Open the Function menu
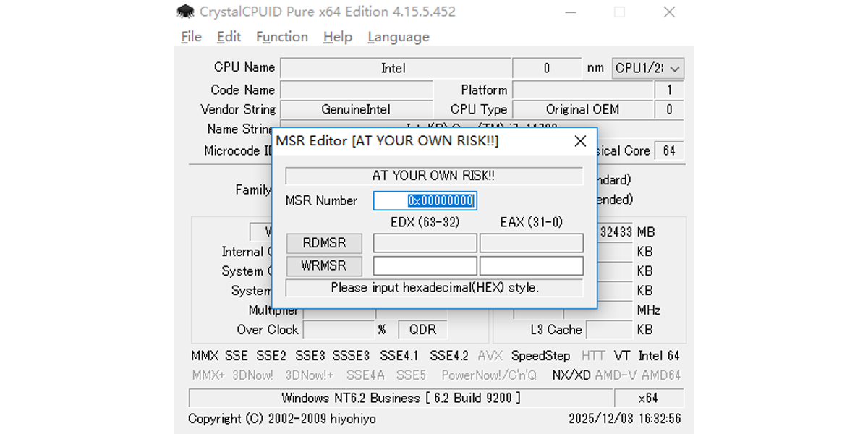This screenshot has width=868, height=434. coord(281,37)
